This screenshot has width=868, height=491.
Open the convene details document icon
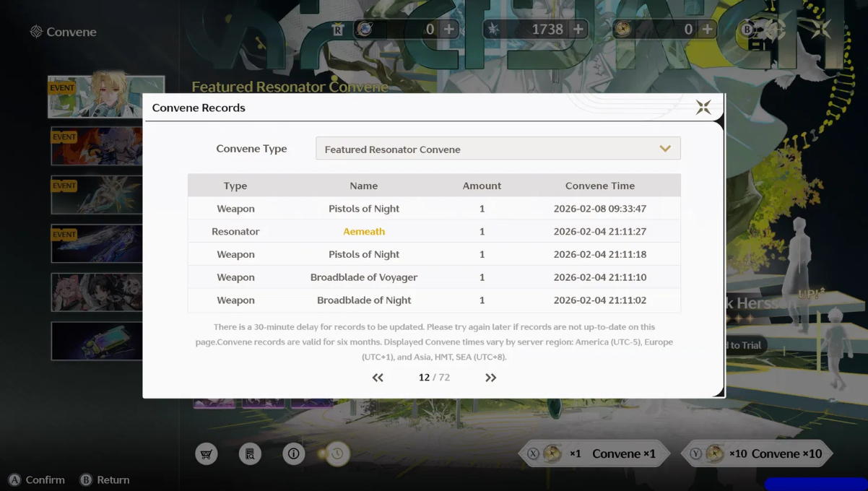(250, 453)
